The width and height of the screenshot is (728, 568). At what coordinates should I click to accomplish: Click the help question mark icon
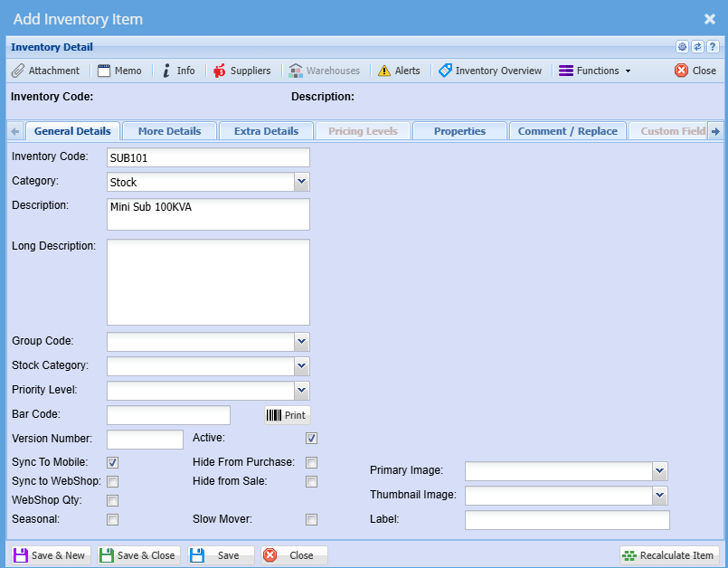tap(713, 47)
